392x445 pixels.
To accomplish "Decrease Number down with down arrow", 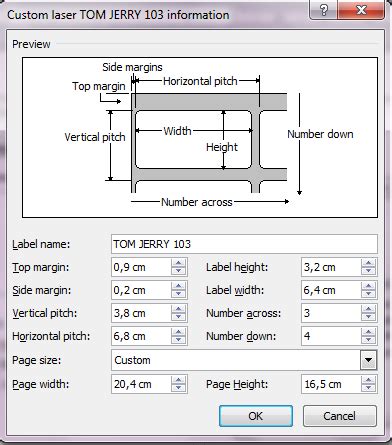I will point(368,340).
